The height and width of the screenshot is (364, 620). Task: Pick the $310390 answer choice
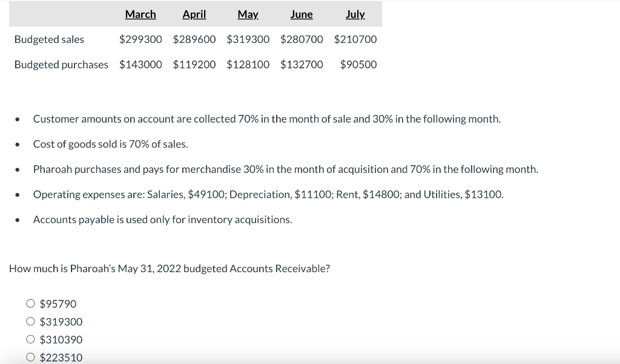30,340
